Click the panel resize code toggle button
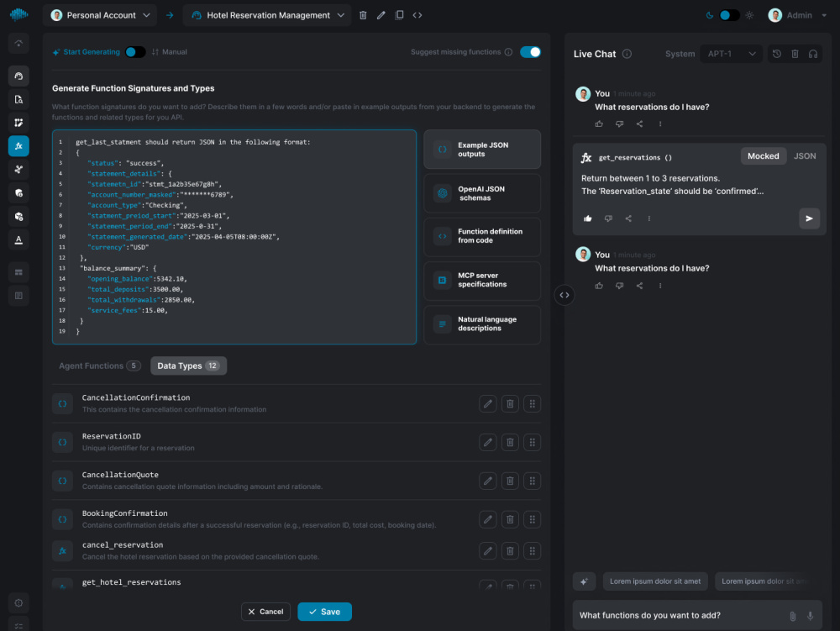This screenshot has height=631, width=840. pos(564,295)
